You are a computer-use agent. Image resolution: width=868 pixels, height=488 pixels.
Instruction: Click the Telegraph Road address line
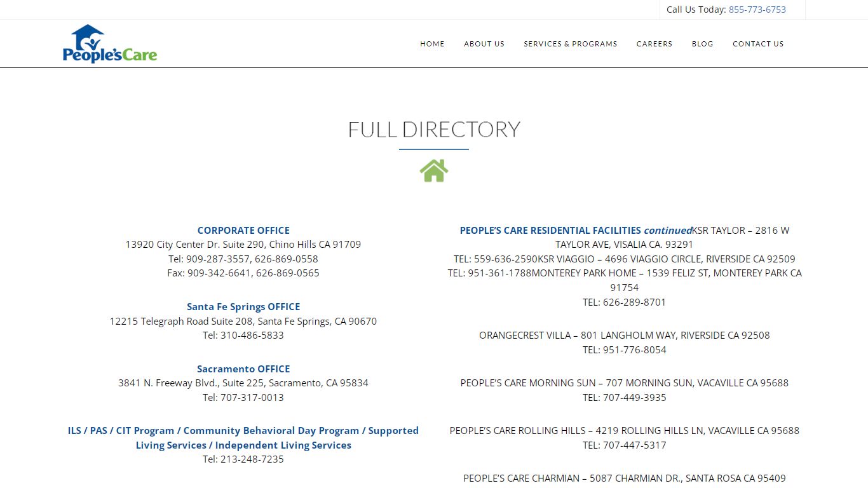pos(243,321)
